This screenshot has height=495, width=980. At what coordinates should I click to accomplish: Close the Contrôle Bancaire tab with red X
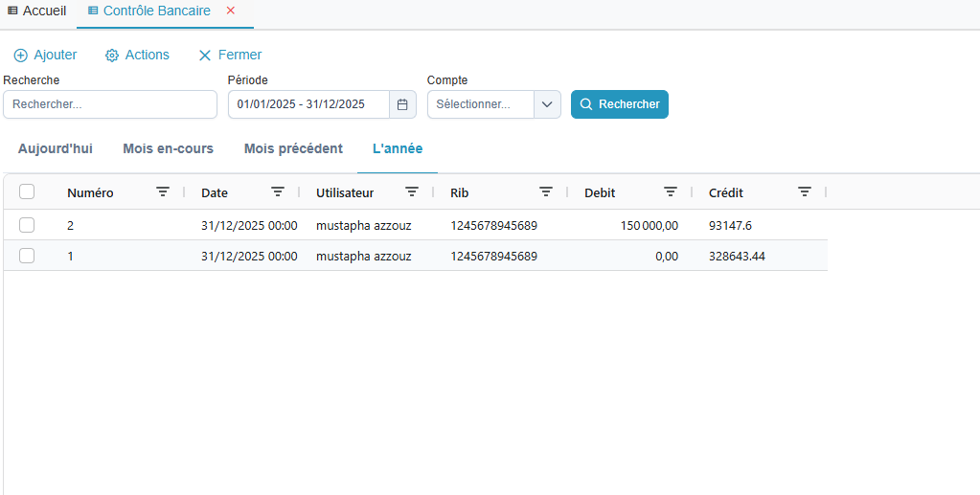point(230,11)
